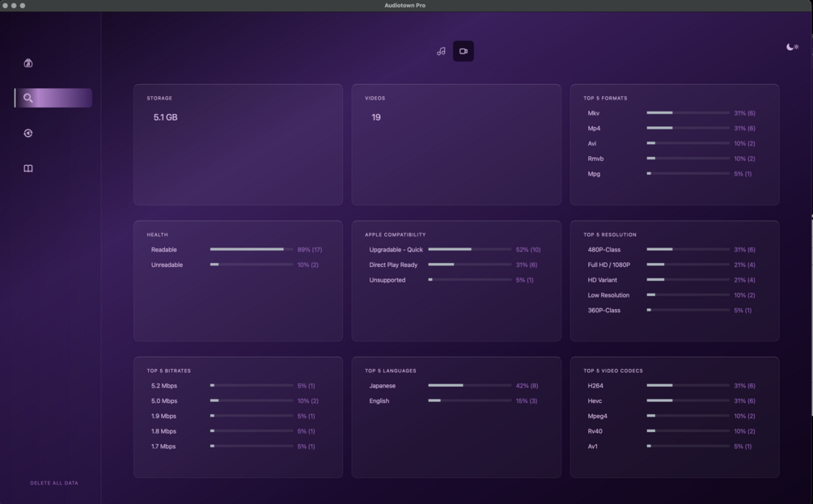This screenshot has height=504, width=813.
Task: Click the 42% (8) Japanese value
Action: click(x=527, y=385)
